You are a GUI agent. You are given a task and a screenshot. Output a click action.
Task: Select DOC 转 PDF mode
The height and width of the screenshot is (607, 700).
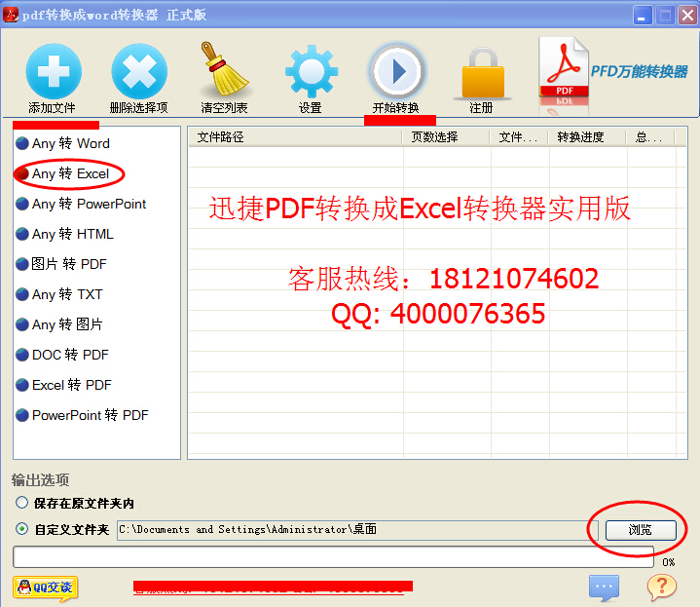62,355
